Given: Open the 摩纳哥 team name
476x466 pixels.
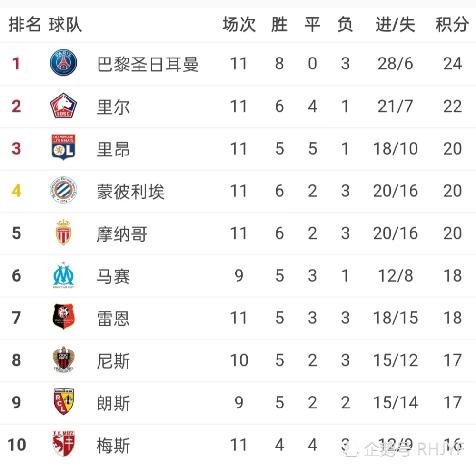Looking at the screenshot, I should 122,233.
